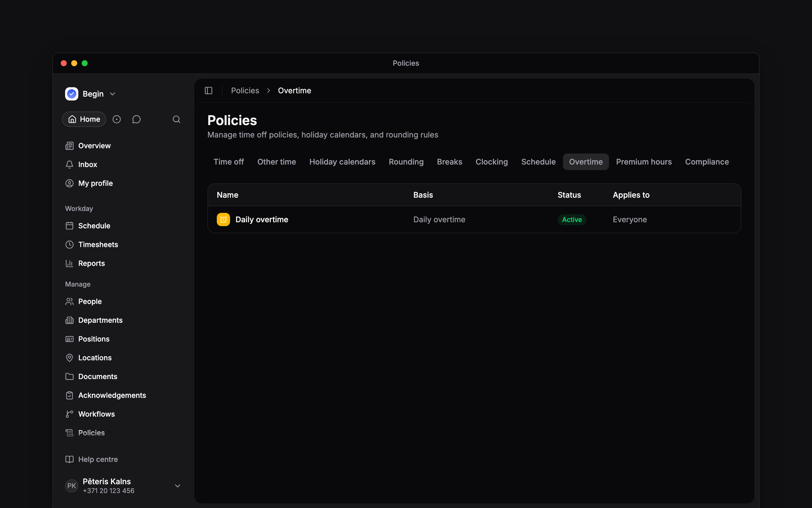Switch to the Clocking tab
This screenshot has width=812, height=508.
pyautogui.click(x=492, y=162)
